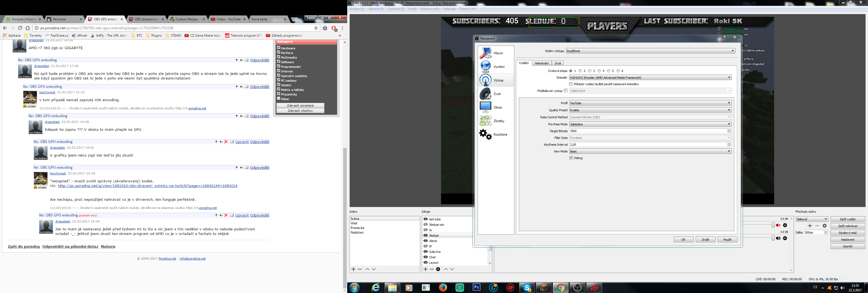Screen dimensions: 868x293
Task: Open the Pre-Pass Mode dropdown
Action: click(650, 124)
